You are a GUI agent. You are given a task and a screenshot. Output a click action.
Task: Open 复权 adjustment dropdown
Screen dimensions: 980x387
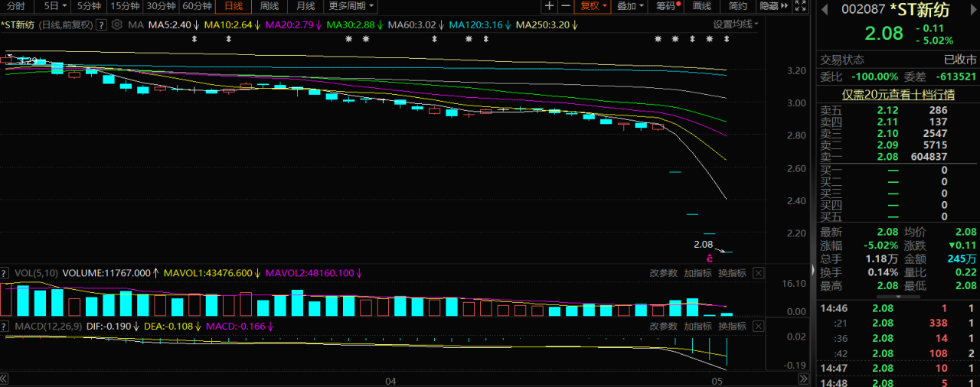pyautogui.click(x=593, y=6)
